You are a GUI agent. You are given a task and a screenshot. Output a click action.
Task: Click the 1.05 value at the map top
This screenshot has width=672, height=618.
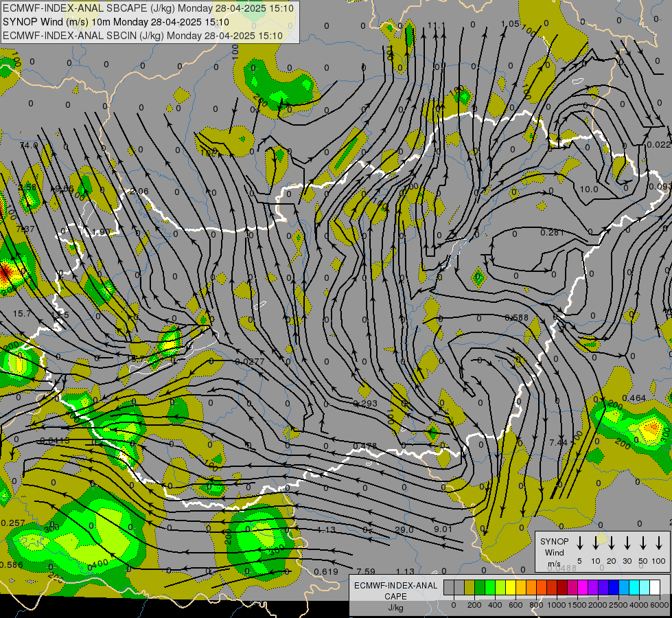click(511, 23)
